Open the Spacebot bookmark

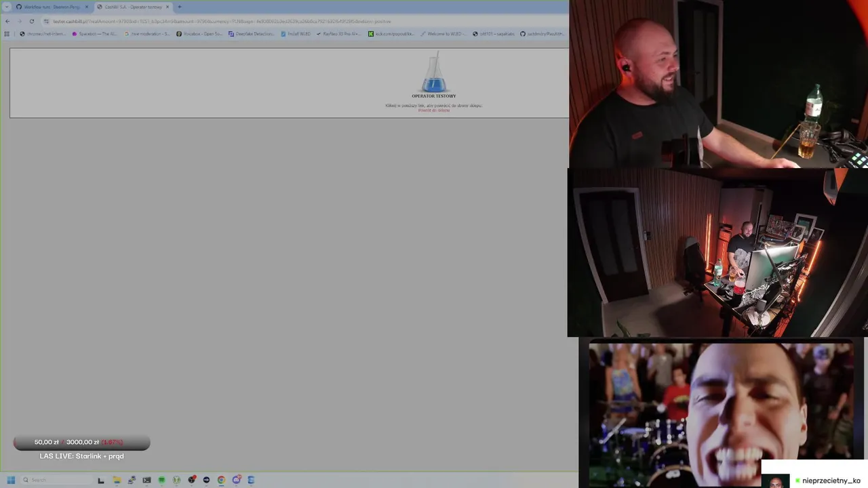(x=95, y=33)
